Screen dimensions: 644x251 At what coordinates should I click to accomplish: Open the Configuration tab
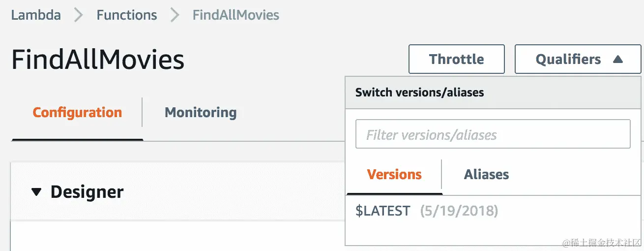[77, 113]
